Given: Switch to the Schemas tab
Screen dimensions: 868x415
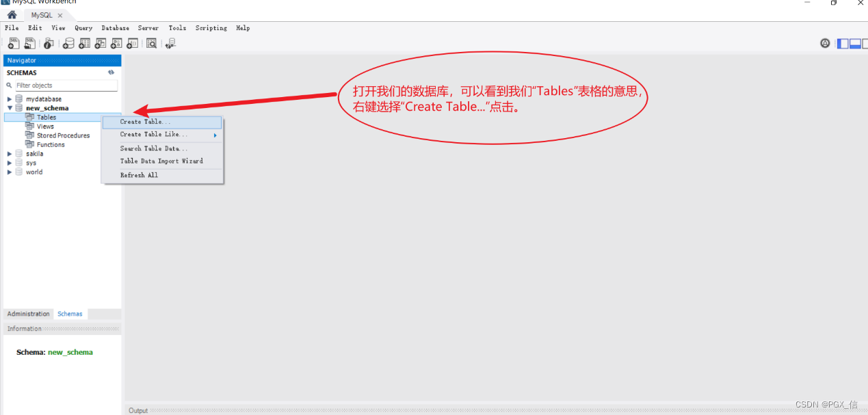Looking at the screenshot, I should 70,314.
